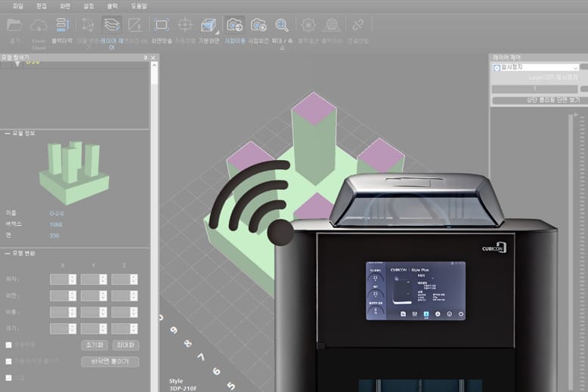This screenshot has height=392, width=588.
Task: Click the zoom in/out (확대/축소) magnifier icon
Action: 282,25
